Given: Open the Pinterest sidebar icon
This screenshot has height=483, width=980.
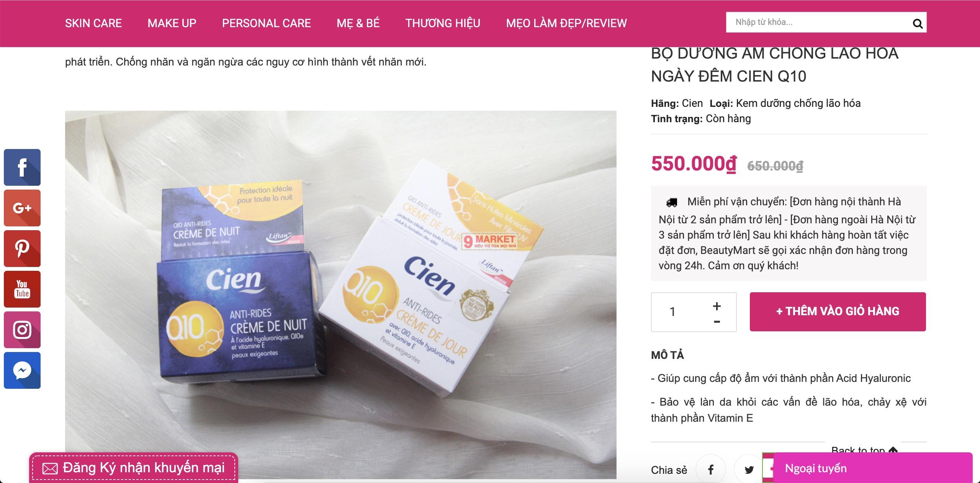Looking at the screenshot, I should coord(22,249).
